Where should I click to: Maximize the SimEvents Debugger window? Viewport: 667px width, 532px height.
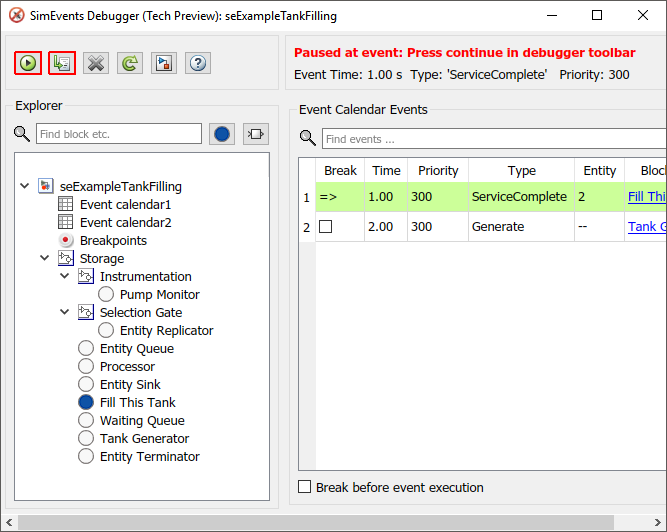coord(597,15)
